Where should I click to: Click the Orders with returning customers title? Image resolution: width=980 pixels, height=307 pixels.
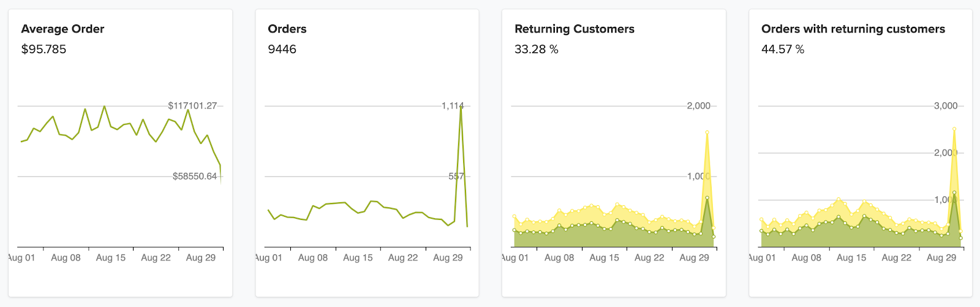pyautogui.click(x=853, y=29)
